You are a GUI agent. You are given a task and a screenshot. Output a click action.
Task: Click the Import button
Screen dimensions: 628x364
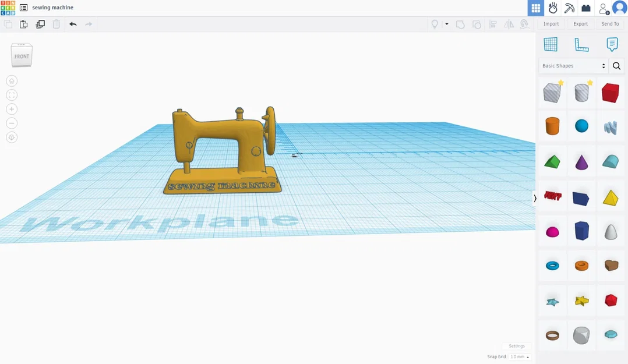click(551, 24)
